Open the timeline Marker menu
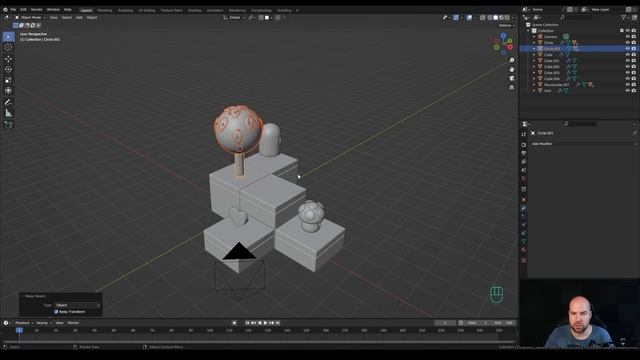This screenshot has height=360, width=640. 73,323
